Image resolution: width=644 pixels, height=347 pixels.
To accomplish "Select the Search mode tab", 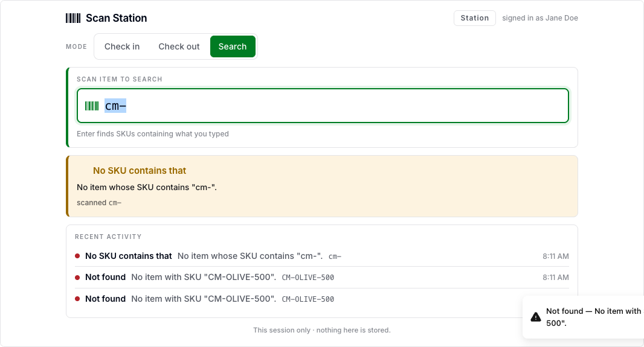I will pyautogui.click(x=233, y=46).
